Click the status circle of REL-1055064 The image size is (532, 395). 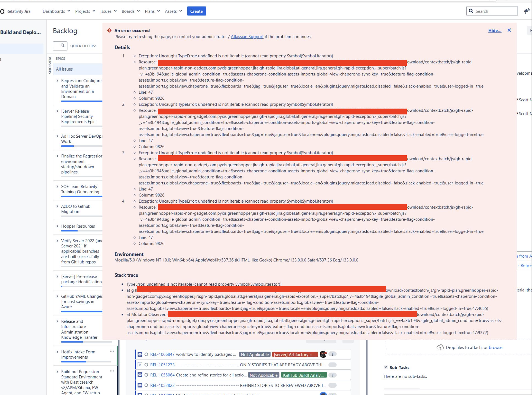pos(146,375)
